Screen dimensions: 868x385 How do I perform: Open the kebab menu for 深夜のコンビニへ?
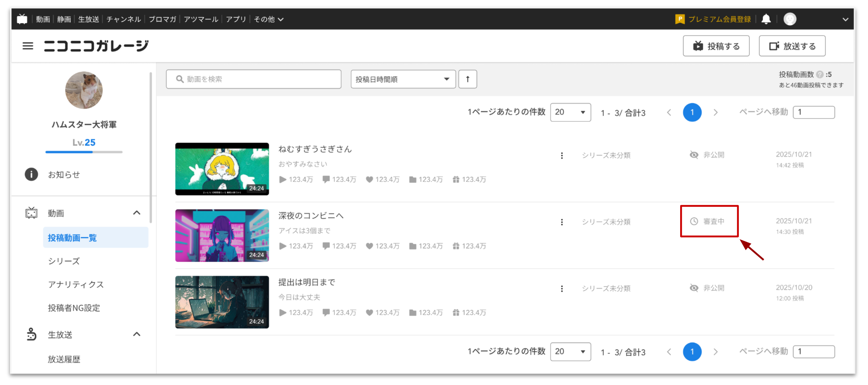coord(562,222)
